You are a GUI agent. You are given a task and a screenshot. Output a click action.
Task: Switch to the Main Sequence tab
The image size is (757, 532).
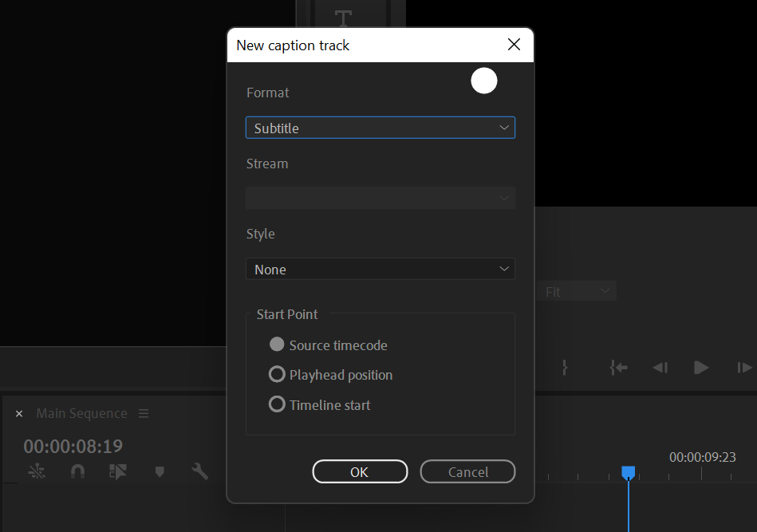coord(81,414)
